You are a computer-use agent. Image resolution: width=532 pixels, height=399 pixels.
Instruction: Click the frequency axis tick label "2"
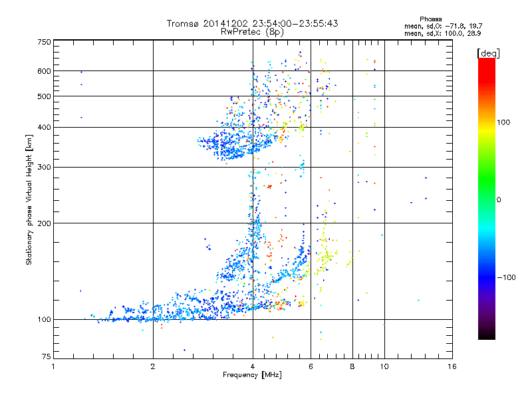153,366
